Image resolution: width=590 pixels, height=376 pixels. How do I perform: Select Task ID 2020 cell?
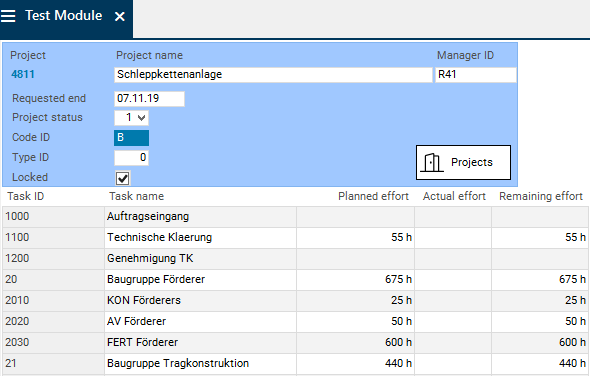(53, 322)
